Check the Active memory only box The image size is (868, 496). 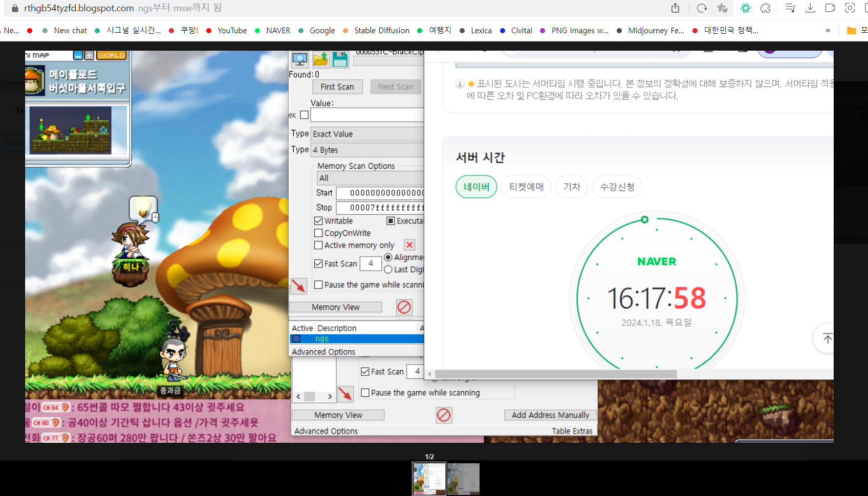[x=318, y=245]
